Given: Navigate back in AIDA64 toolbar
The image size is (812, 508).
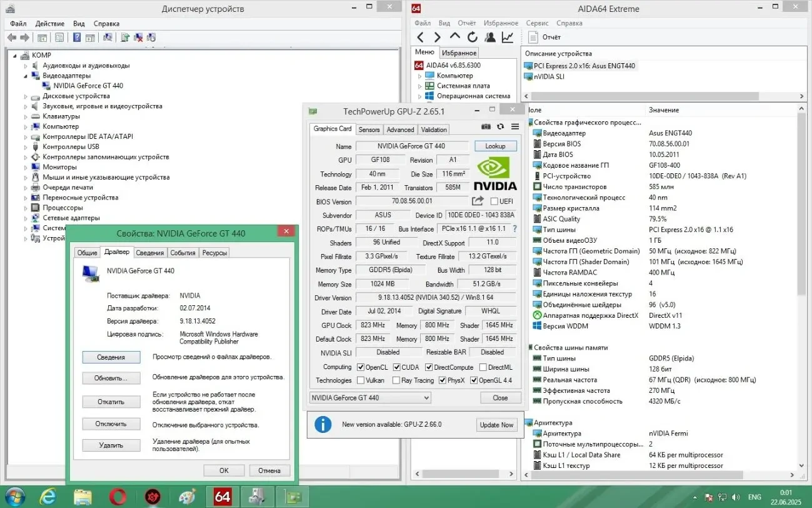Looking at the screenshot, I should pos(421,38).
